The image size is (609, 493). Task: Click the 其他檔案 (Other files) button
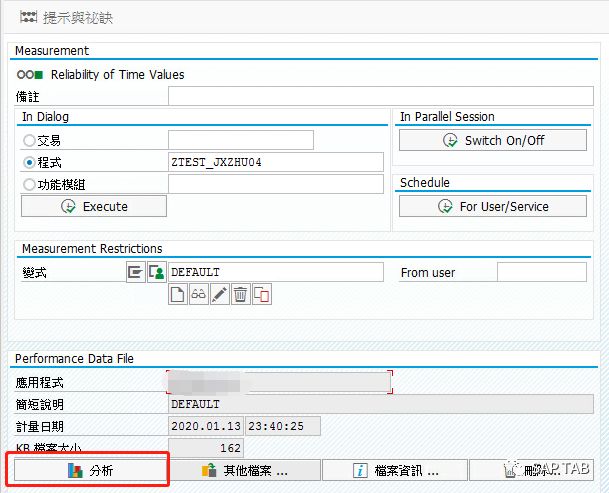point(245,470)
